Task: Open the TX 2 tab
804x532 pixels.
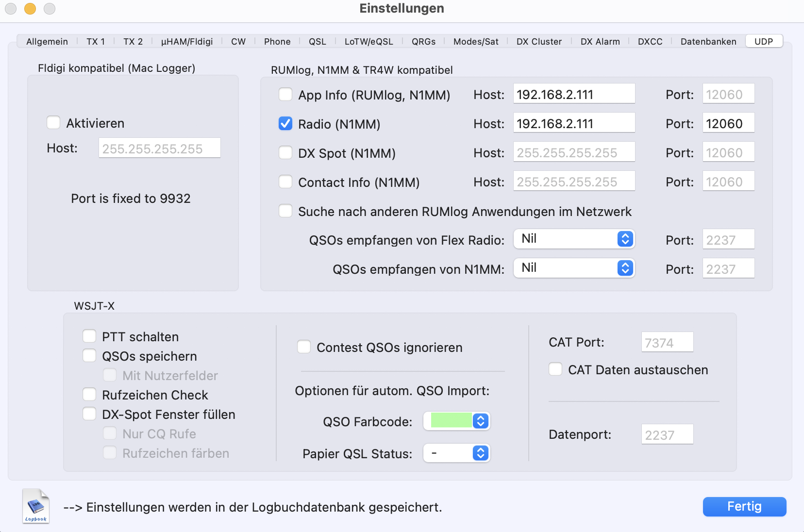Action: [x=133, y=41]
